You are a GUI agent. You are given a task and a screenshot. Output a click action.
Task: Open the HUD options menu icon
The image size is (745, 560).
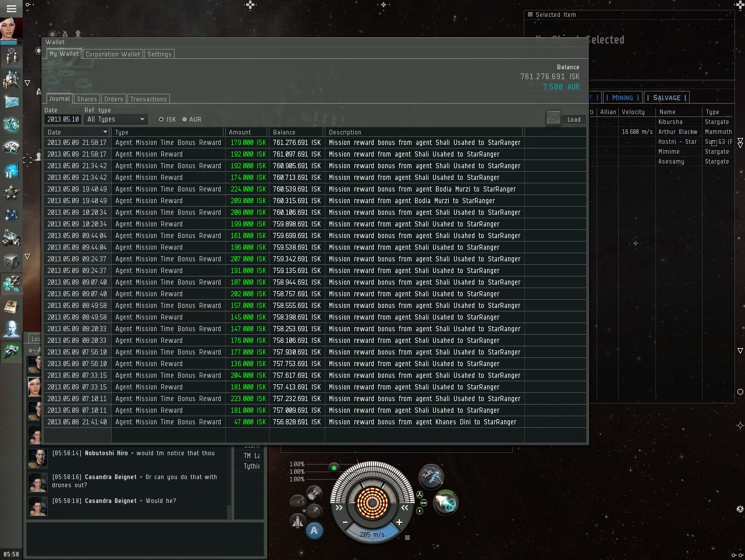407,537
